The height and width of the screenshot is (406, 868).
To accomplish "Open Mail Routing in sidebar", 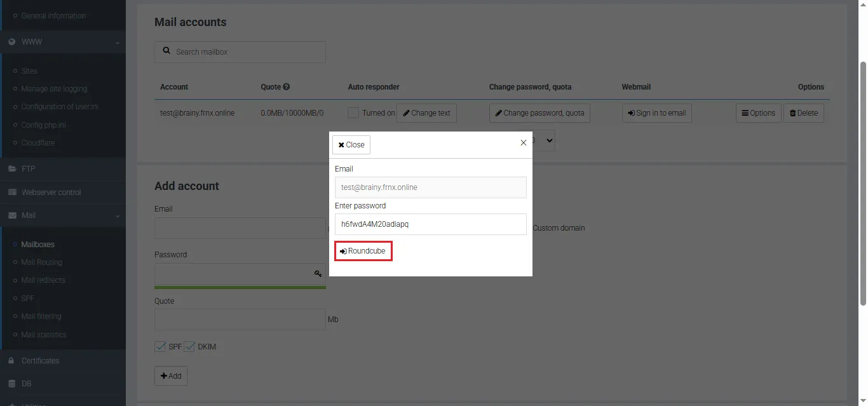I will click(41, 262).
